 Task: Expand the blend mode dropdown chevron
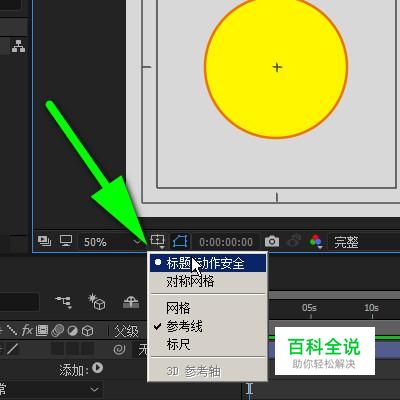click(x=95, y=389)
